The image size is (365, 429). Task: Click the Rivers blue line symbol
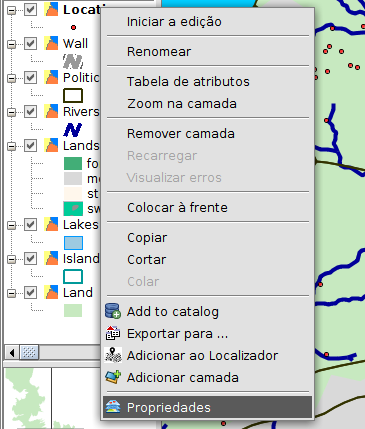tap(73, 129)
